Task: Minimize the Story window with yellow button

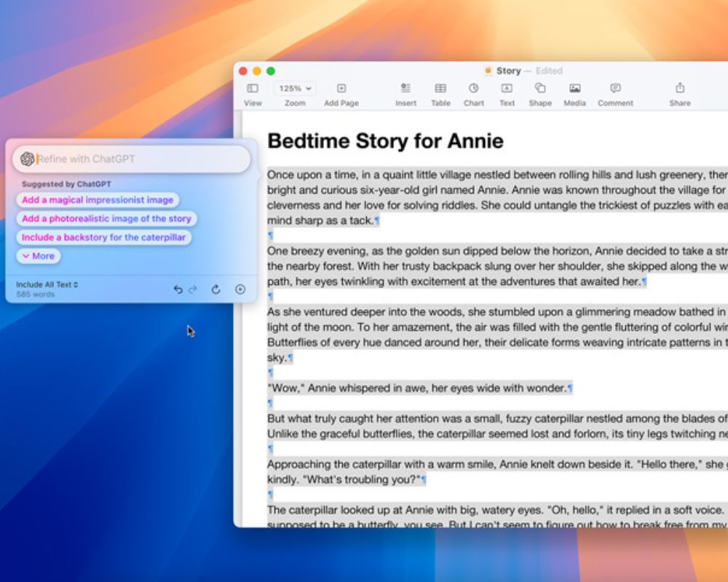Action: tap(257, 71)
